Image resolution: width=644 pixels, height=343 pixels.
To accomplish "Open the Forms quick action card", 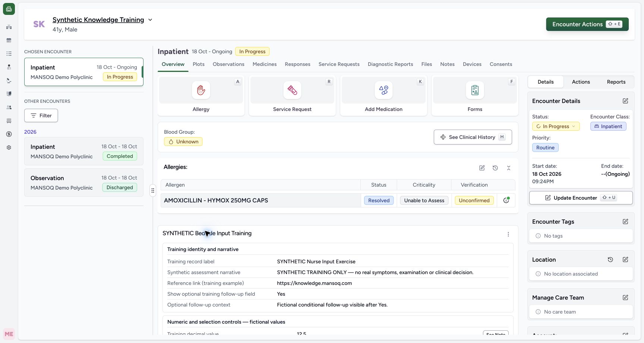I will 475,96.
